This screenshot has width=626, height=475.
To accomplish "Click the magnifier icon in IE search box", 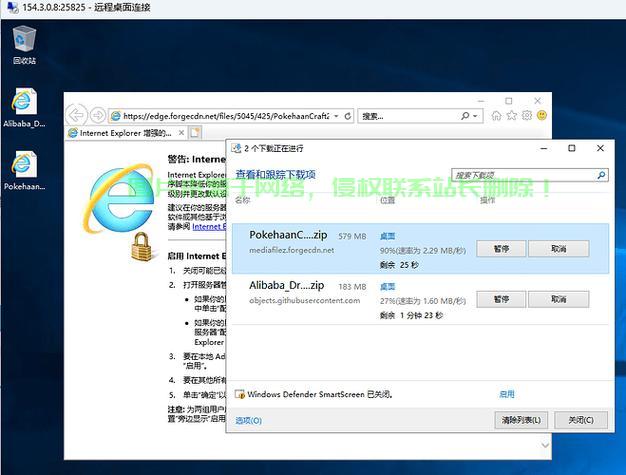I will click(465, 116).
